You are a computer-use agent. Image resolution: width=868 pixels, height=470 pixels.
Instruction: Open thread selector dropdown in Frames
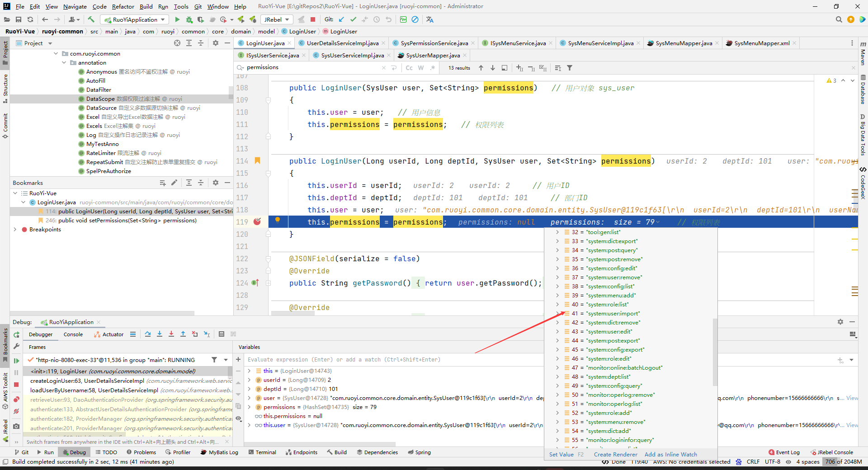226,360
